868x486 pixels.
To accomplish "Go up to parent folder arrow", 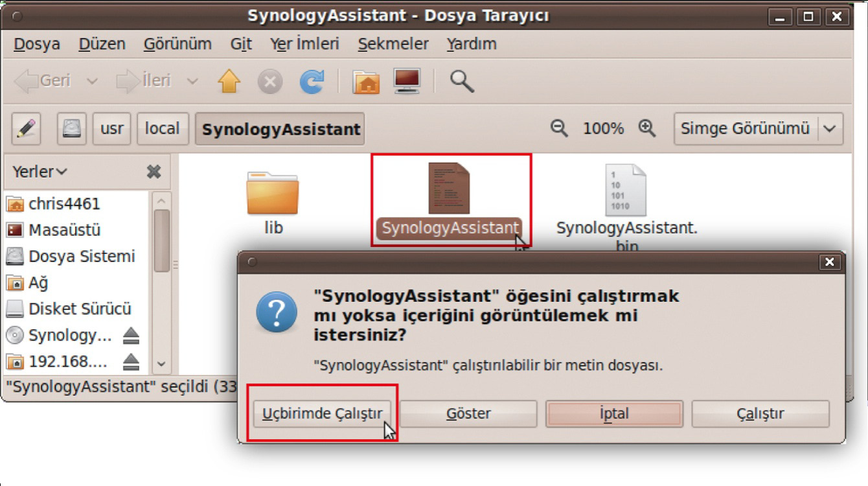I will click(229, 82).
